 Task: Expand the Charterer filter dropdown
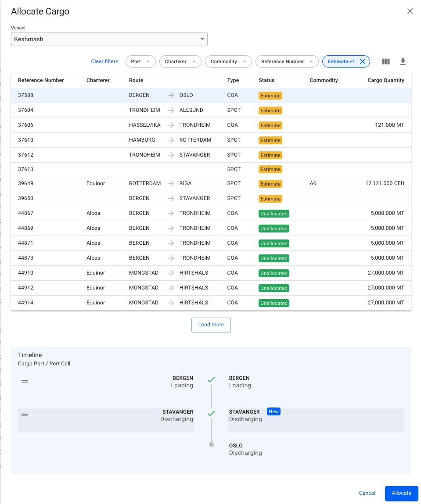tap(180, 62)
